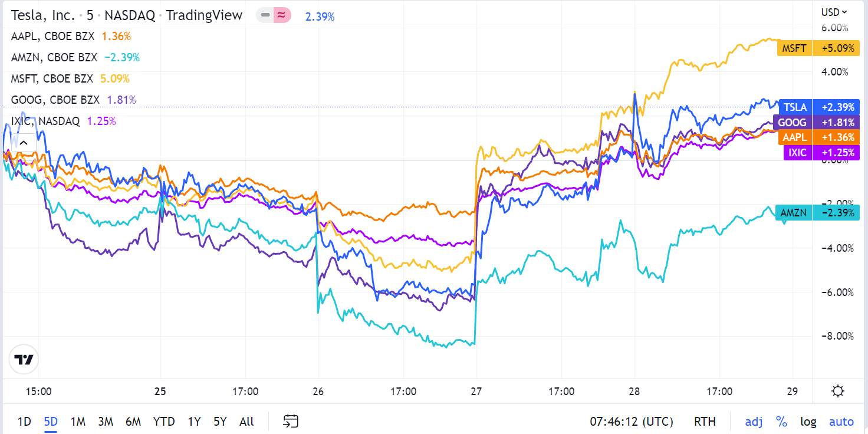
Task: Click the pink approximate-equal icon in title
Action: coord(282,15)
